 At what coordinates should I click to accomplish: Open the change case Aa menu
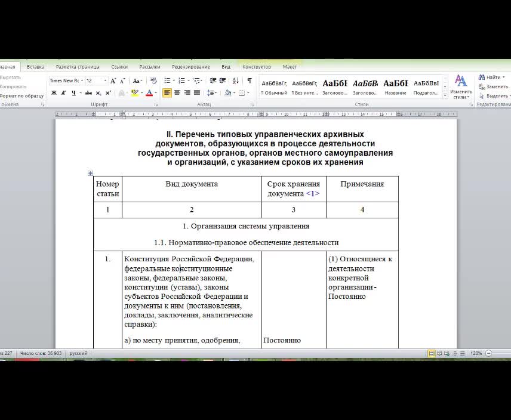[x=137, y=81]
